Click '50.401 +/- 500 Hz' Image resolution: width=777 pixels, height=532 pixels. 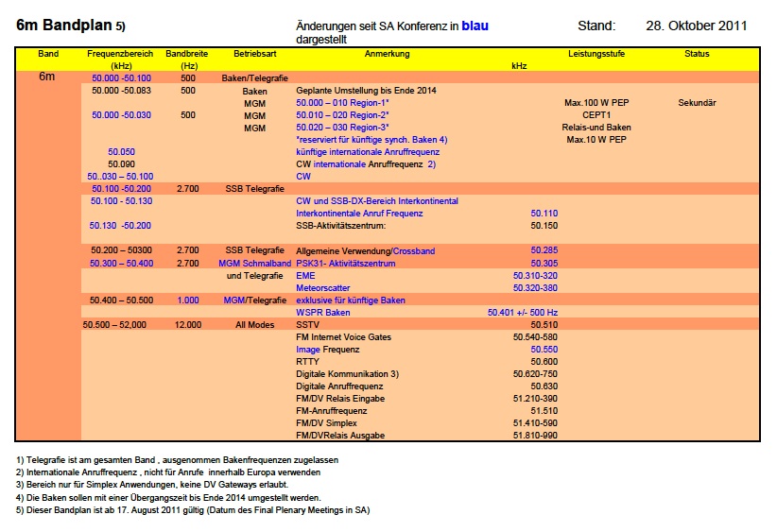pos(523,313)
